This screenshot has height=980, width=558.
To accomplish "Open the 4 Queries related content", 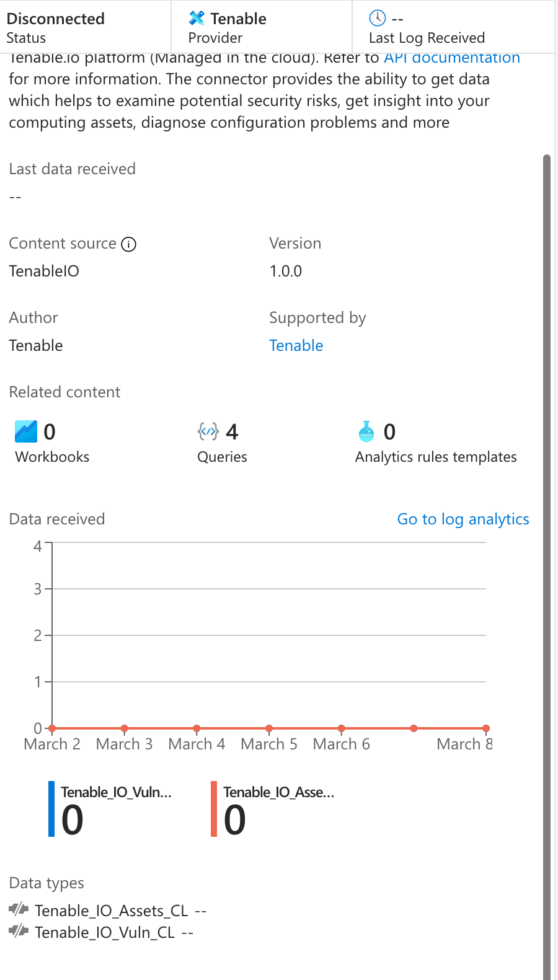I will (222, 443).
